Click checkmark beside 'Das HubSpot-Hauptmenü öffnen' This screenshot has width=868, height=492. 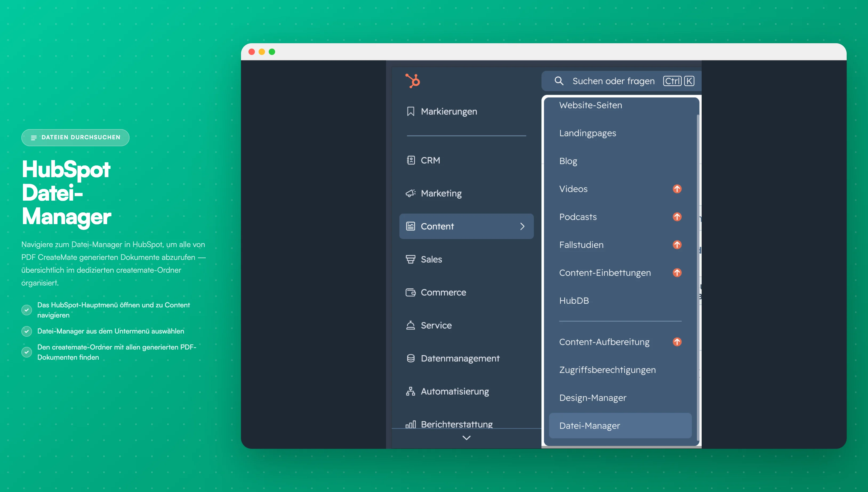point(27,310)
